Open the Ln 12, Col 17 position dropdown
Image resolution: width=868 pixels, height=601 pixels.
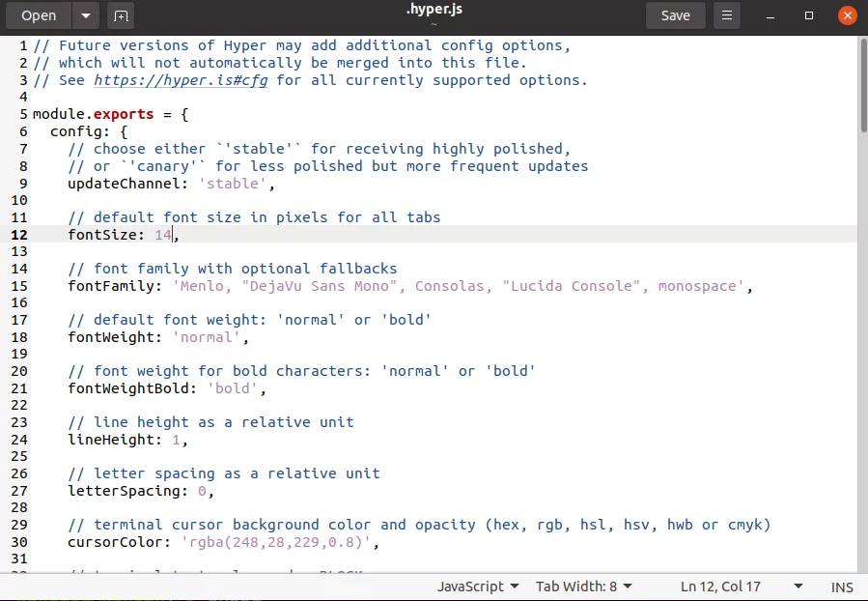[742, 587]
